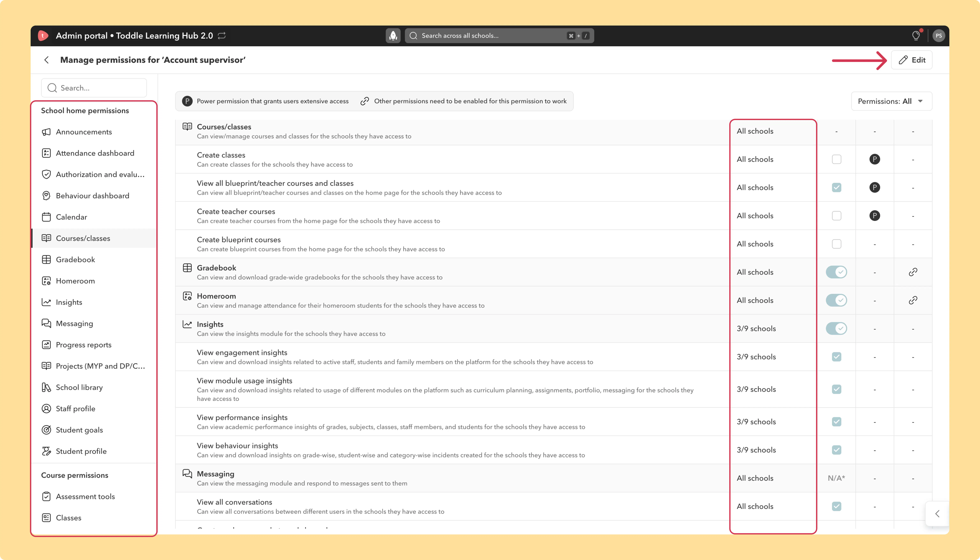
Task: Select Homeroom in the sidebar
Action: click(x=94, y=281)
